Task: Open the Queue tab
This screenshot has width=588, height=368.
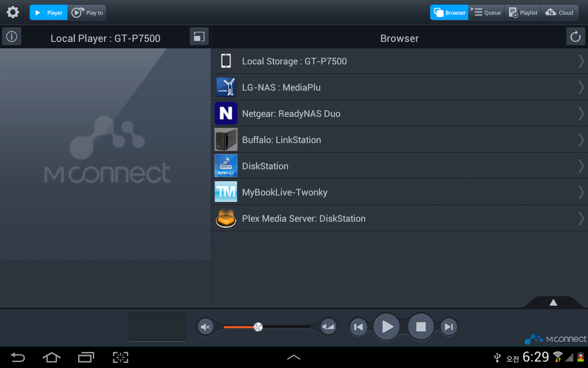Action: point(486,13)
